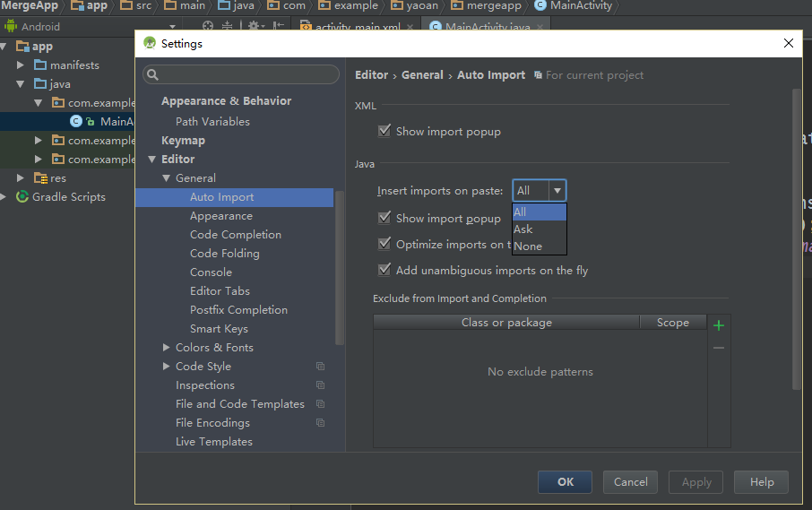Open the Android project view dropdown
Image resolution: width=812 pixels, height=510 pixels.
pyautogui.click(x=172, y=26)
